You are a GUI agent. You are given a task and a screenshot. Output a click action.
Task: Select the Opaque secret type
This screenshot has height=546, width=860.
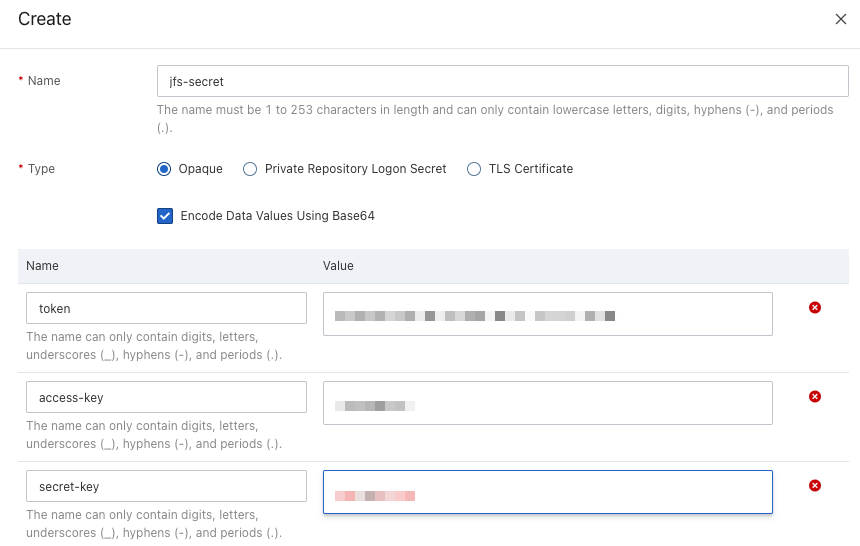[x=165, y=169]
